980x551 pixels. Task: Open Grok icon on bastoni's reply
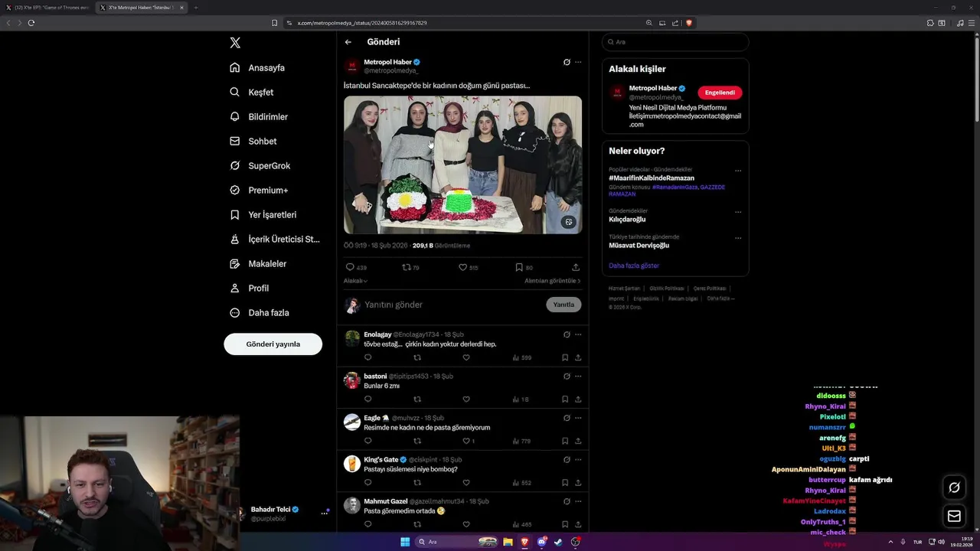[567, 376]
